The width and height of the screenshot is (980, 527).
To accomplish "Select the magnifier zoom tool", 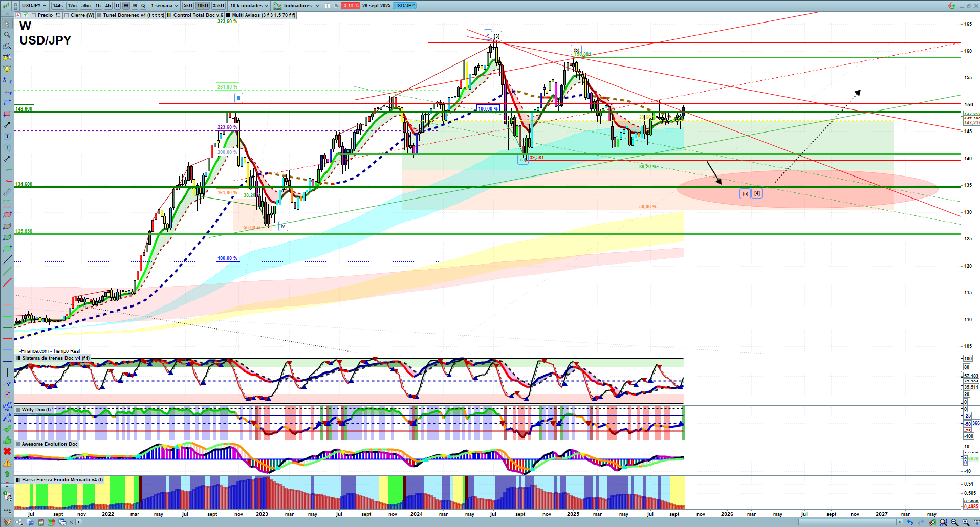I will (7, 35).
